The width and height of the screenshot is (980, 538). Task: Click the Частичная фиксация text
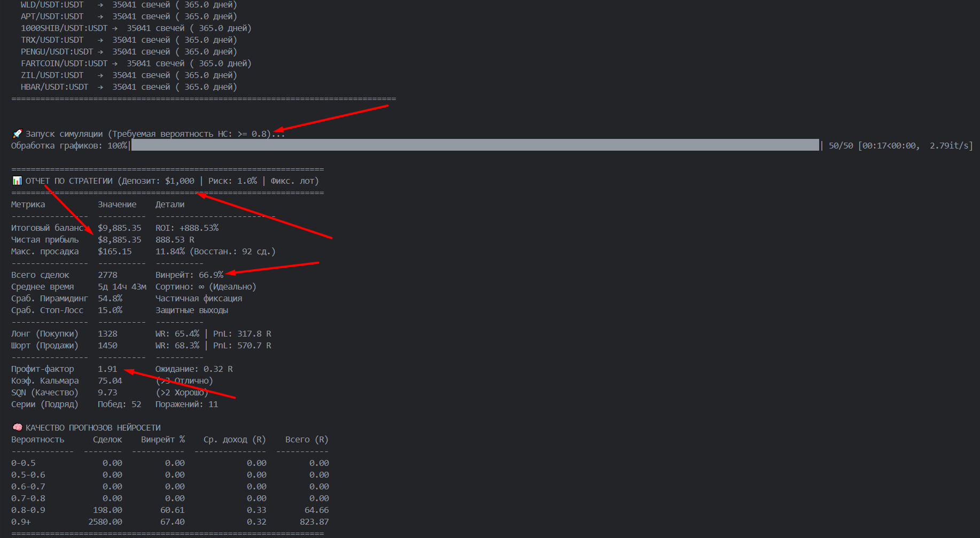tap(199, 299)
